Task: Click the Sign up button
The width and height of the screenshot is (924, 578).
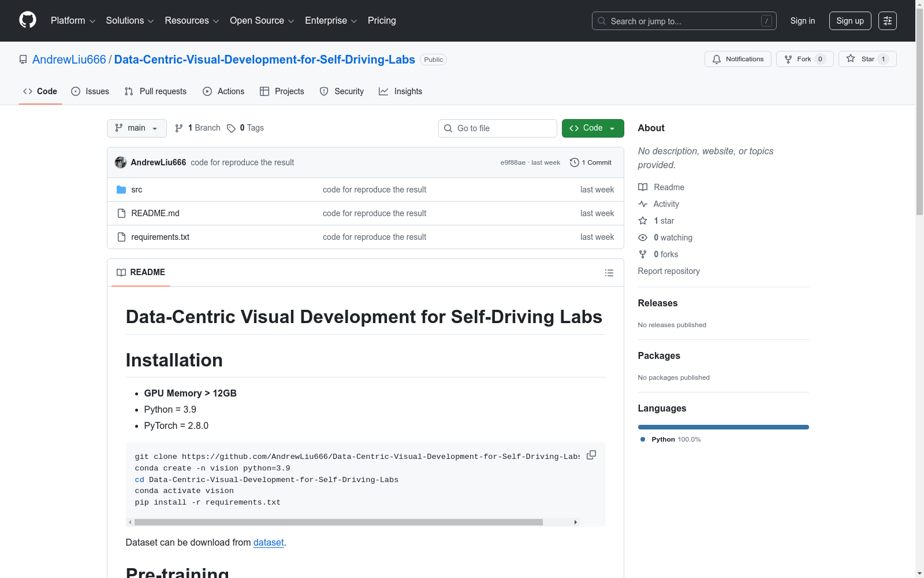Action: 850,21
